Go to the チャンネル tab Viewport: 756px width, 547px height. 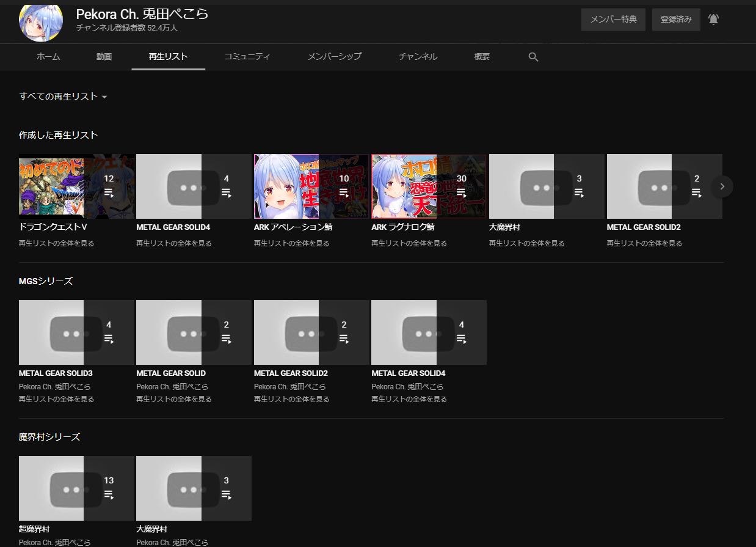418,56
